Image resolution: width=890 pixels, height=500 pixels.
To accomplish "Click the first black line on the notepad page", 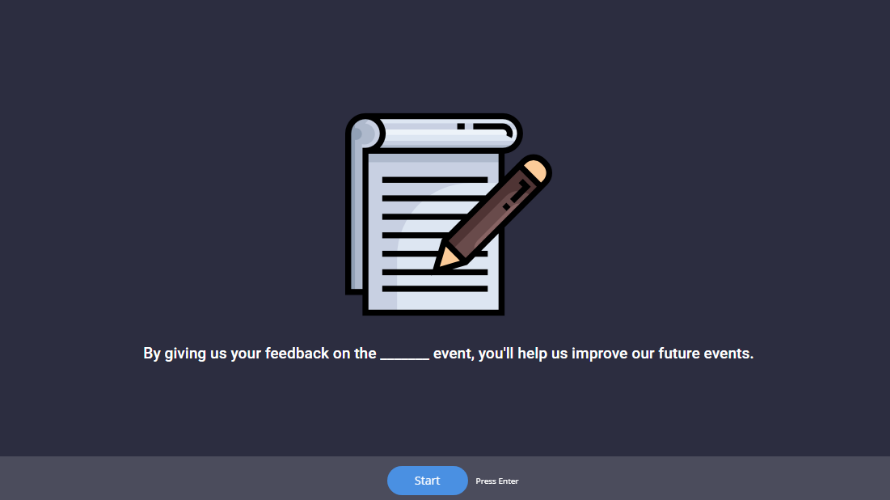I will [435, 180].
